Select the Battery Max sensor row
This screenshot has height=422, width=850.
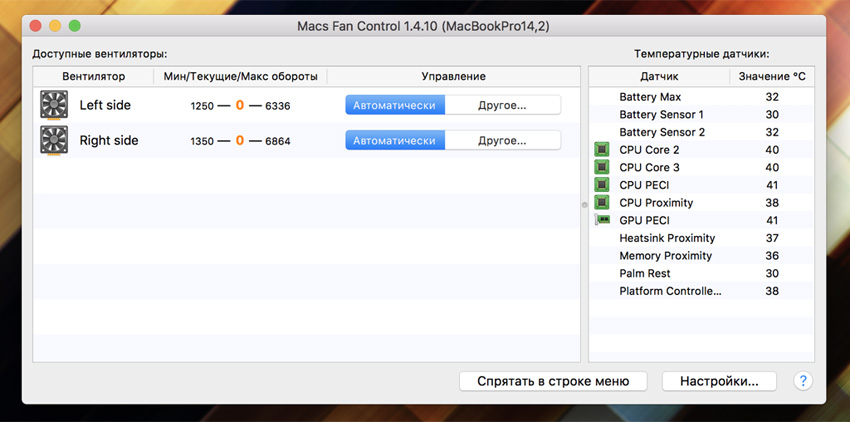tap(700, 97)
